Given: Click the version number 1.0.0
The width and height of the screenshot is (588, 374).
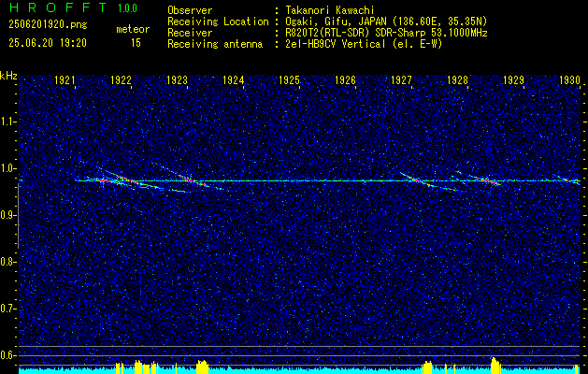Looking at the screenshot, I should (127, 8).
